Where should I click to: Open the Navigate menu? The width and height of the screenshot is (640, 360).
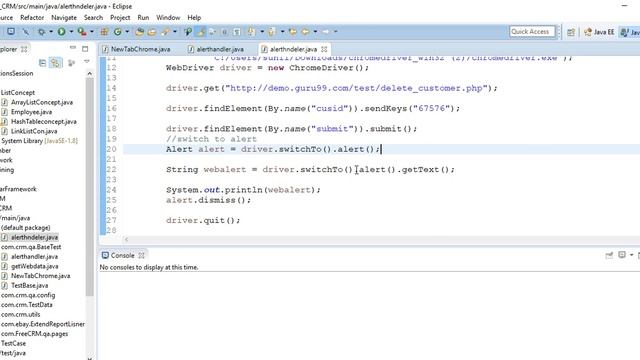64,18
